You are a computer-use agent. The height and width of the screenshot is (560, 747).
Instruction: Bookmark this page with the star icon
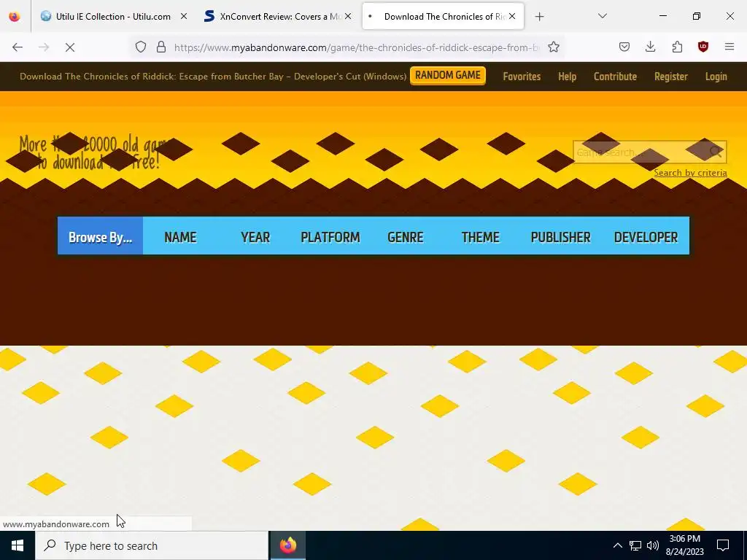click(x=553, y=47)
